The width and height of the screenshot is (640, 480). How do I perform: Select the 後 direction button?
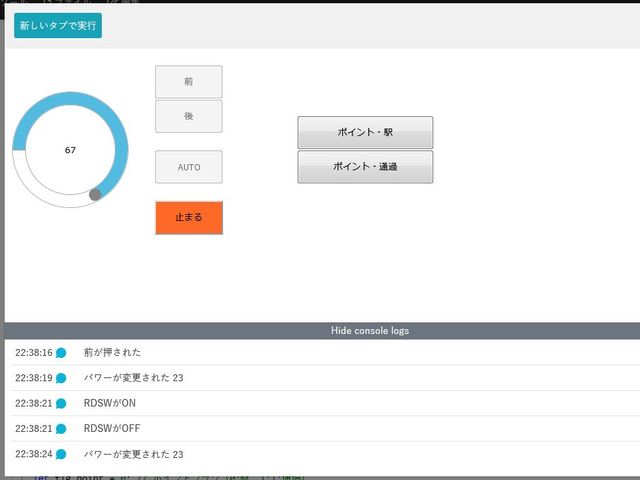189,116
